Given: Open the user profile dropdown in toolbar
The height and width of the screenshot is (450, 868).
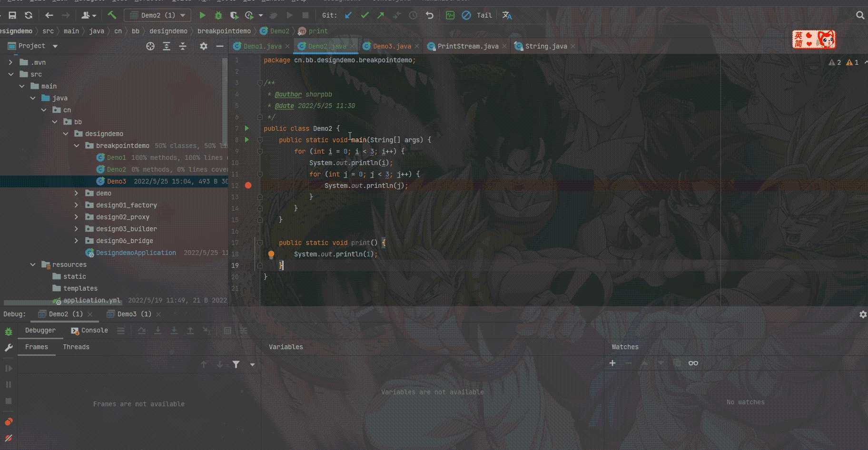Looking at the screenshot, I should point(89,15).
